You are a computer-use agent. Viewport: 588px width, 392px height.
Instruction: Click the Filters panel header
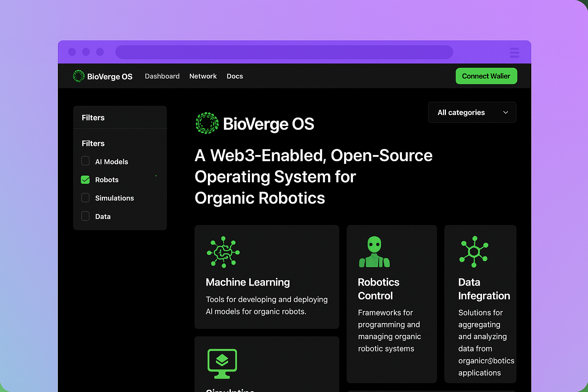pos(120,118)
